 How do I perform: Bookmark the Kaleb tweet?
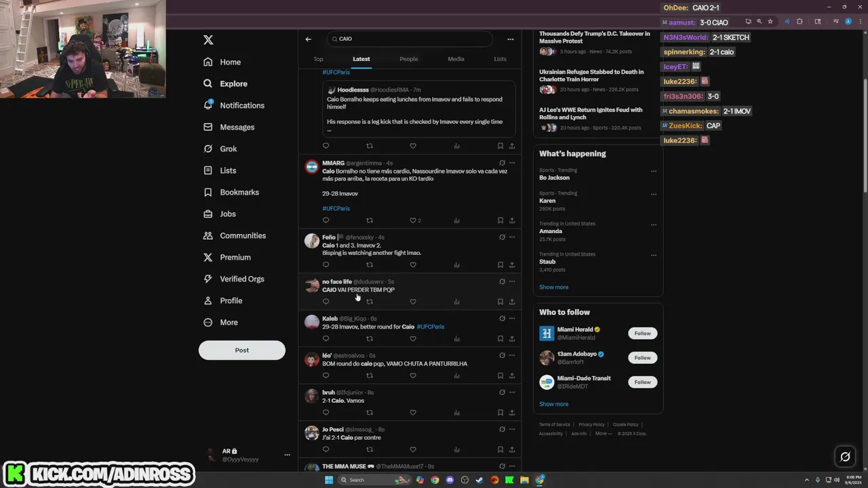500,339
